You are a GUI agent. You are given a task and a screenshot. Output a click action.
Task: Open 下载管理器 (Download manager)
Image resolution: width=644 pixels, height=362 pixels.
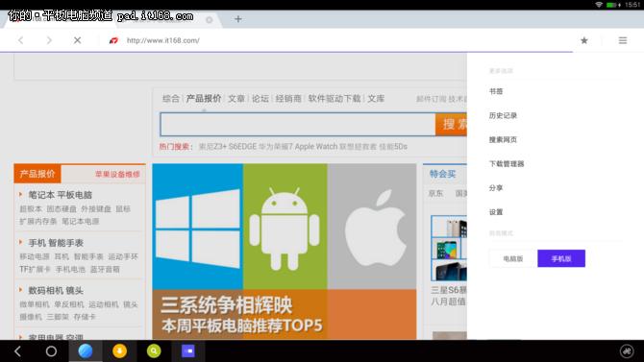pyautogui.click(x=507, y=164)
